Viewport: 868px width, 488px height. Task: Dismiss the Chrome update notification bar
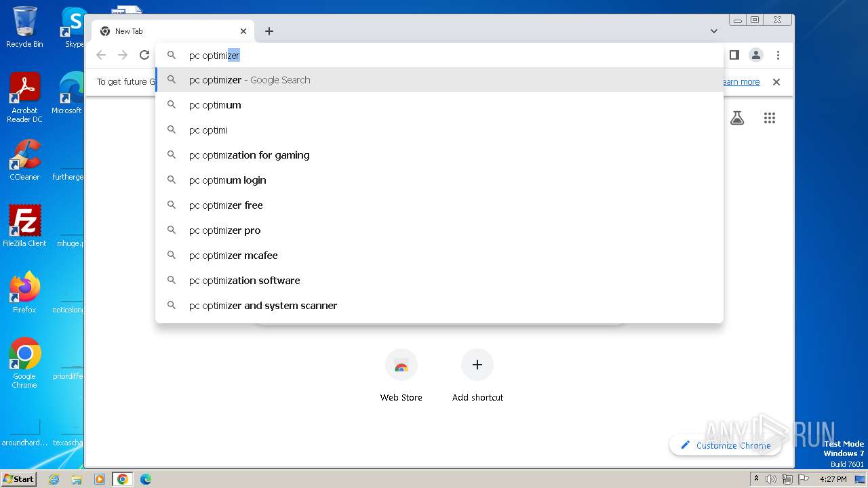click(x=776, y=82)
